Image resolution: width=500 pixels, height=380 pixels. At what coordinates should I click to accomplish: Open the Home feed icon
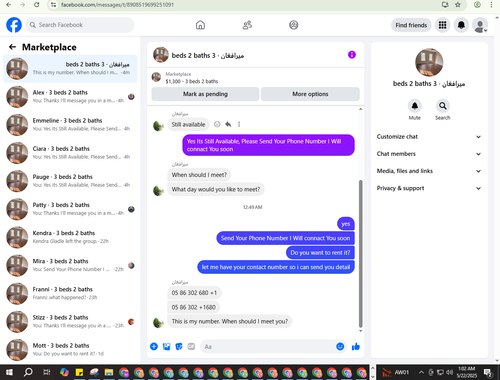tap(200, 25)
